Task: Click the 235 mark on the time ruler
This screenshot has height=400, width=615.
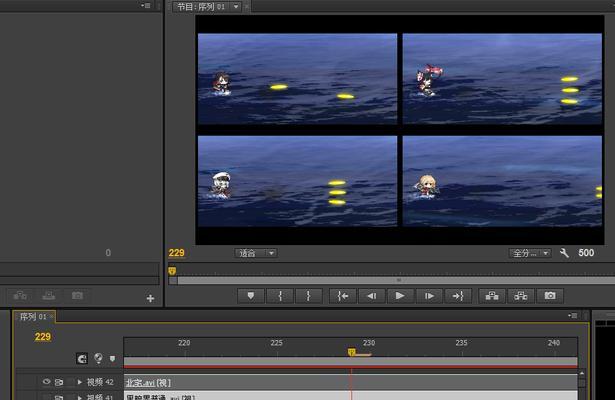Action: pos(461,343)
